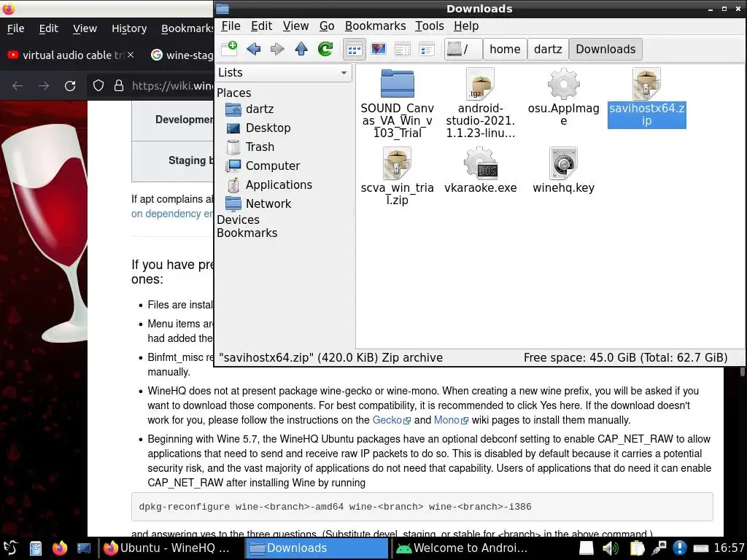
Task: Click the 'Downloads' path bar button
Action: (605, 49)
